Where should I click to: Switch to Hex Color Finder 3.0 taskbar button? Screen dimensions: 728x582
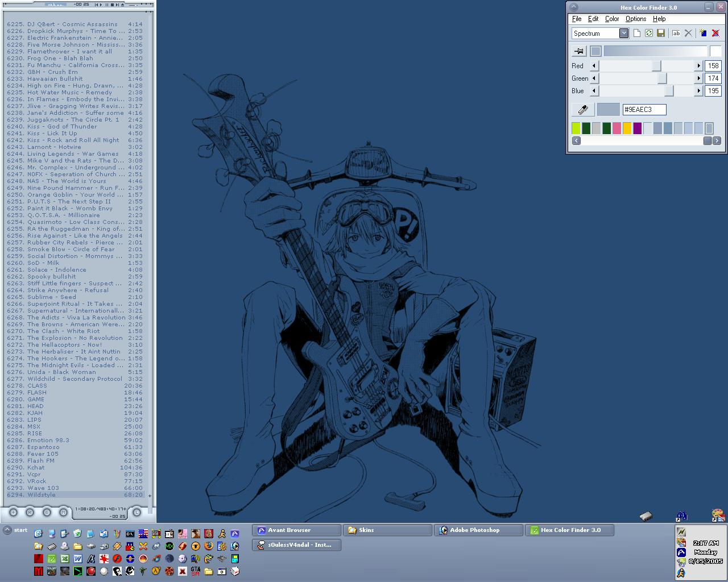(569, 530)
